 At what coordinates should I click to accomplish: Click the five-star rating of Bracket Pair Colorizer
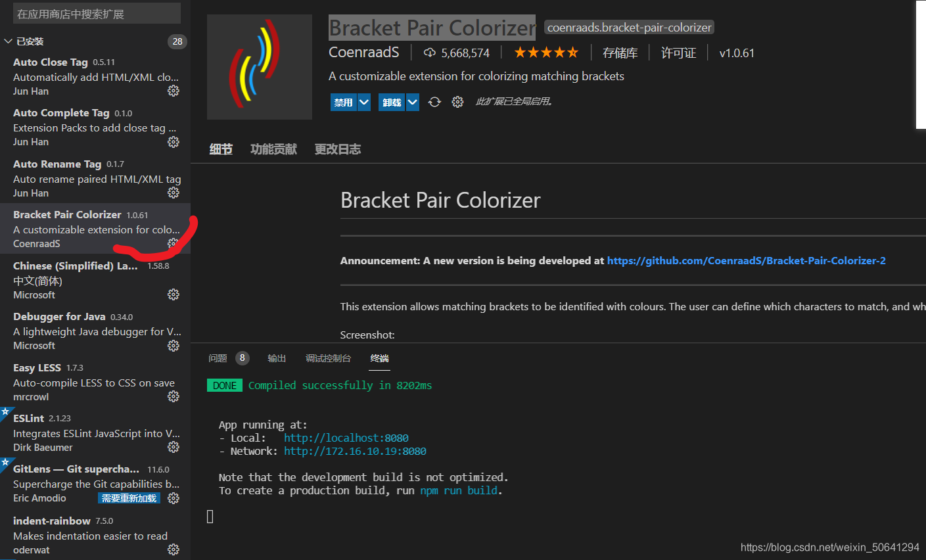coord(545,52)
